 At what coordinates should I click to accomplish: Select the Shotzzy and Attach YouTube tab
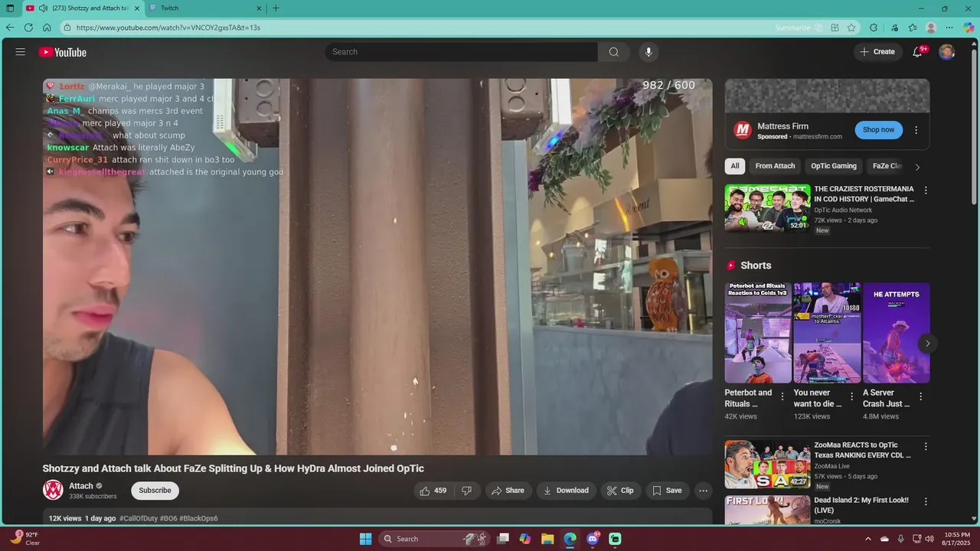coord(83,8)
